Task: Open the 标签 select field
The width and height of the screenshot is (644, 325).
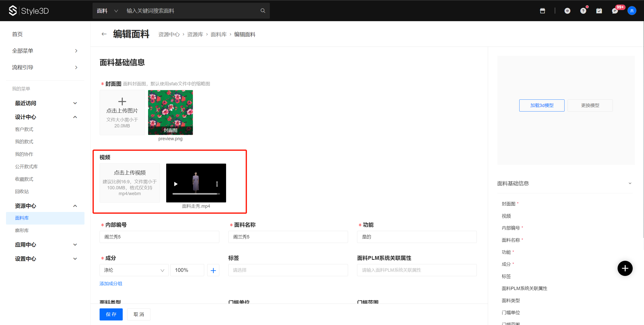Action: (288, 270)
